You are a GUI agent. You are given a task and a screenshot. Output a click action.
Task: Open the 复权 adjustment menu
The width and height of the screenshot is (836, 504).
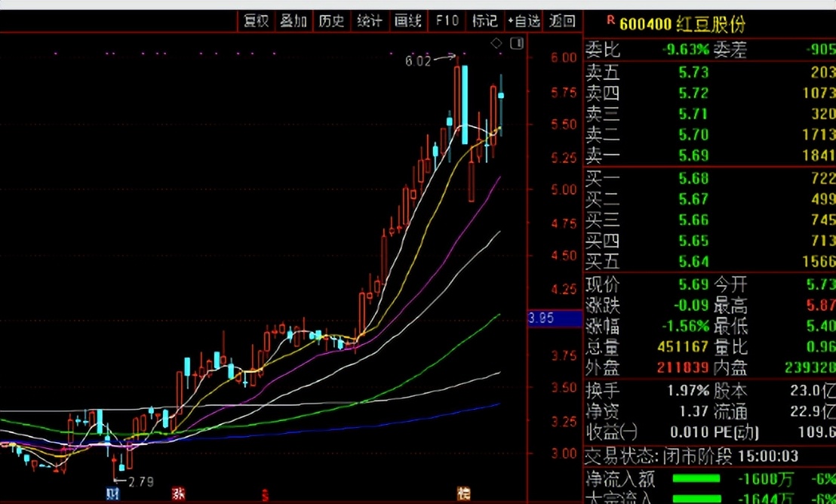click(257, 21)
